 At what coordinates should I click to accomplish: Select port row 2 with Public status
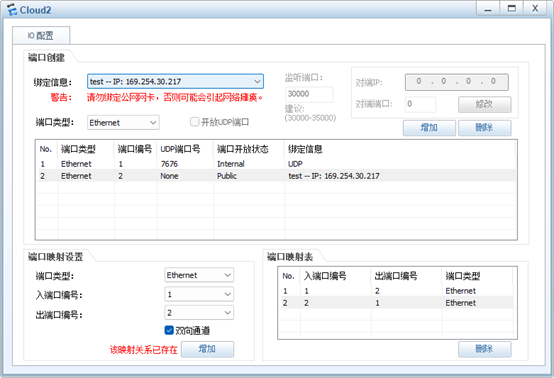(x=276, y=176)
